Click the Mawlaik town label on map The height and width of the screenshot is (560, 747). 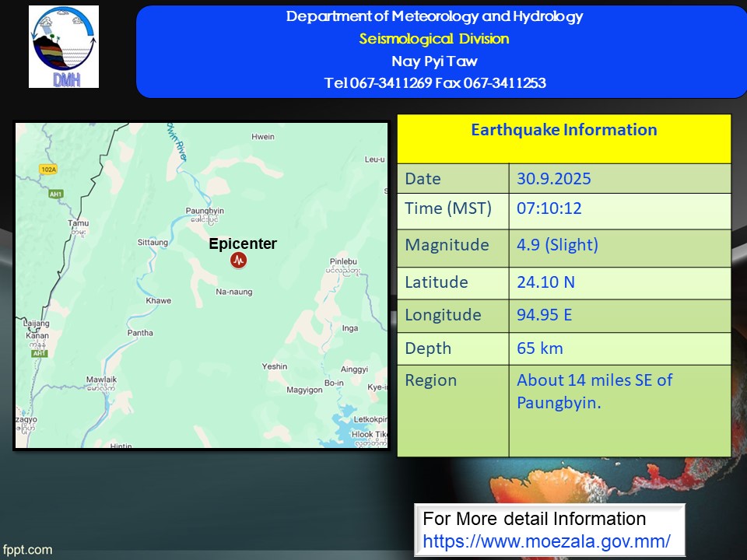[100, 380]
